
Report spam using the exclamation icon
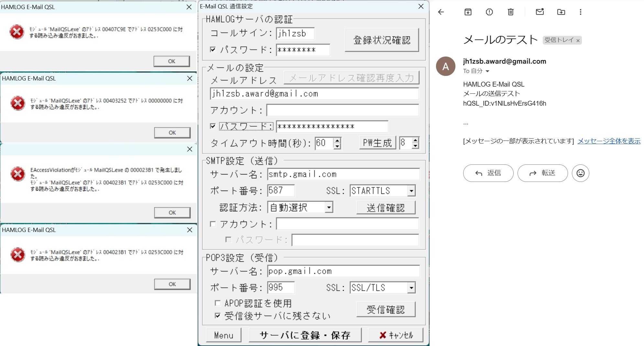pyautogui.click(x=489, y=12)
